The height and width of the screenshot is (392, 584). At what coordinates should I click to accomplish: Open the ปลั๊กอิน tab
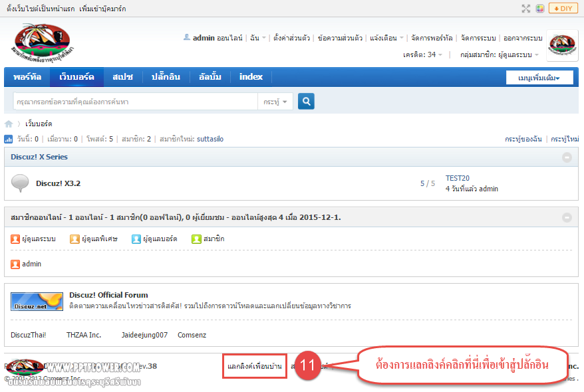(166, 77)
